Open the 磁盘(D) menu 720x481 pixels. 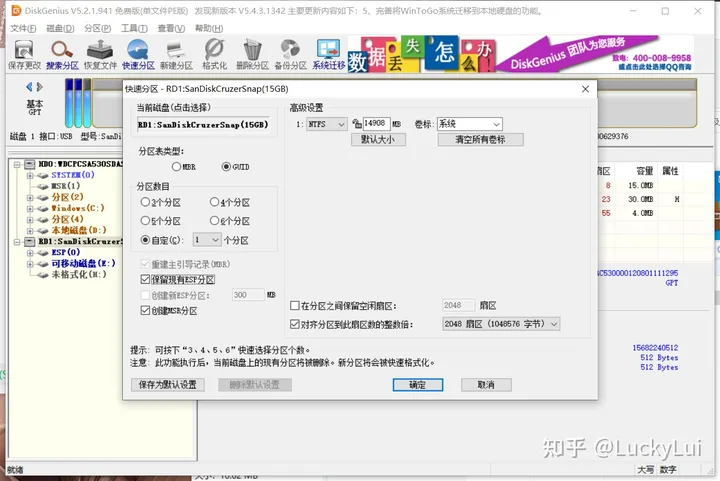[57, 28]
